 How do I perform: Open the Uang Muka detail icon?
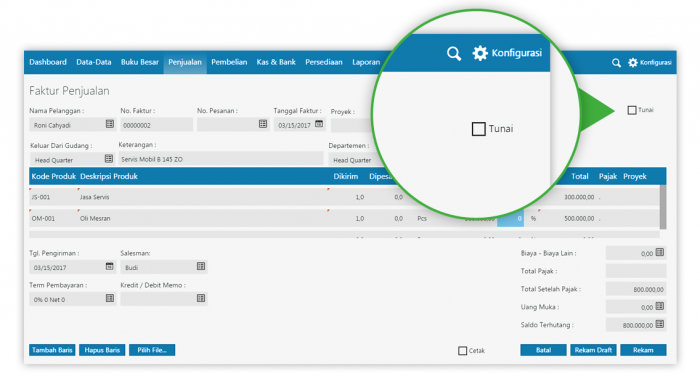point(660,306)
